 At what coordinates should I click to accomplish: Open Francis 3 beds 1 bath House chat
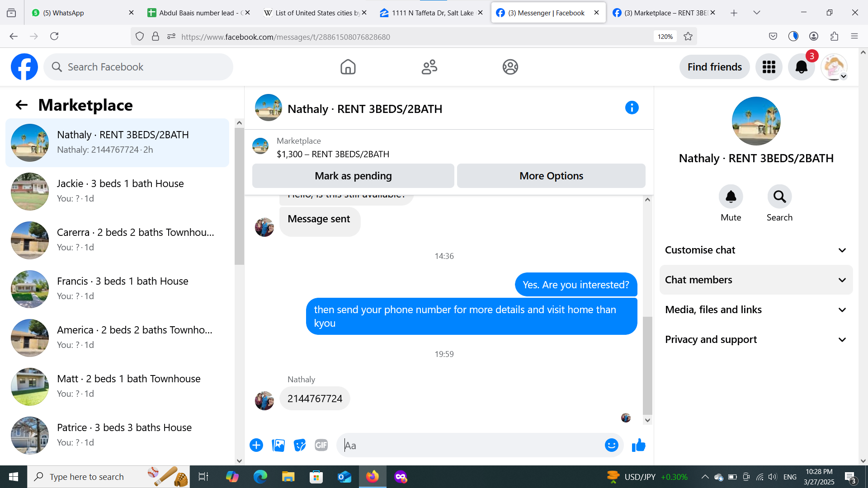click(118, 289)
